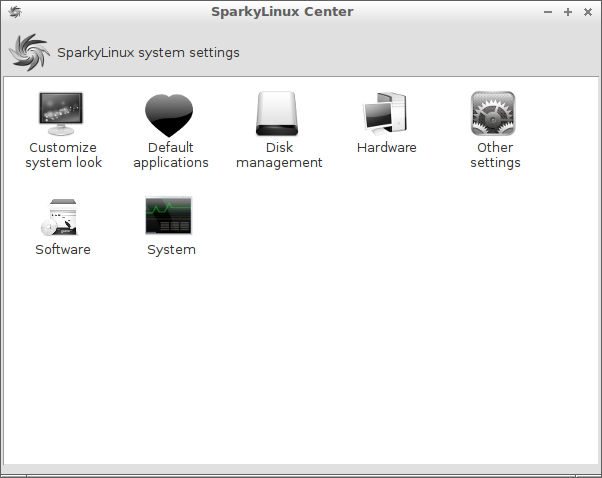Close the SparkyLinux Center window
This screenshot has width=602, height=478.
tap(588, 12)
